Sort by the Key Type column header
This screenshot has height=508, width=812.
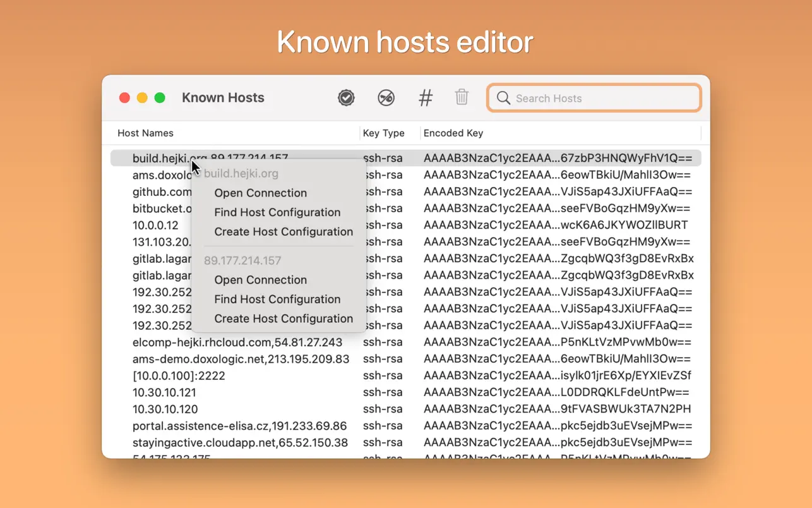pyautogui.click(x=384, y=133)
